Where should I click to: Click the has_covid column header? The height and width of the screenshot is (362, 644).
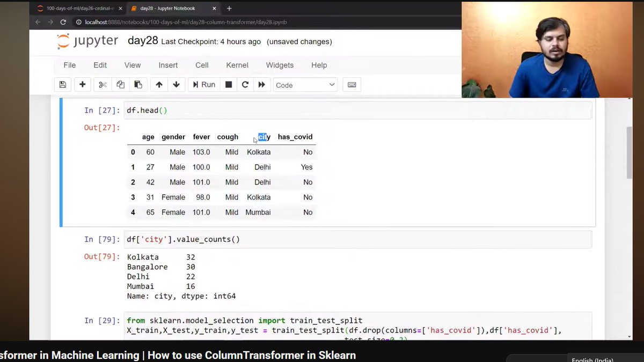(295, 137)
